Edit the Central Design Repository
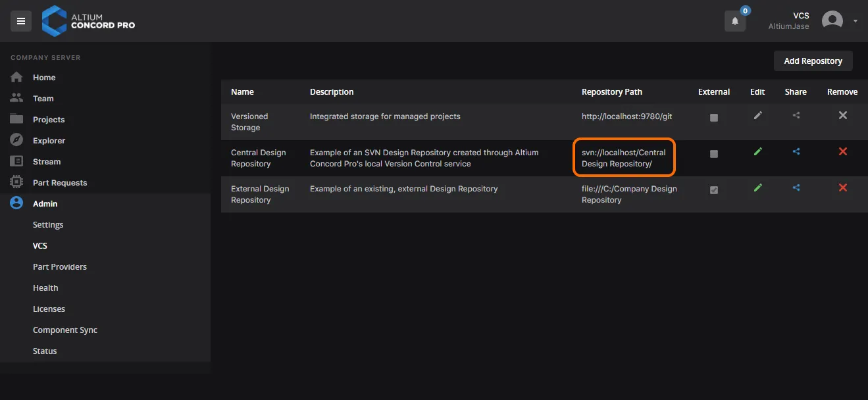The image size is (868, 400). click(x=757, y=152)
